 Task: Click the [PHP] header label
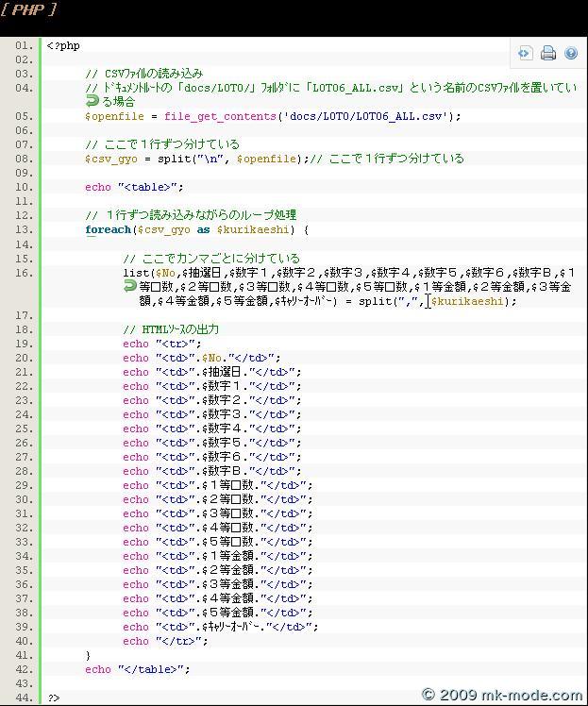29,9
